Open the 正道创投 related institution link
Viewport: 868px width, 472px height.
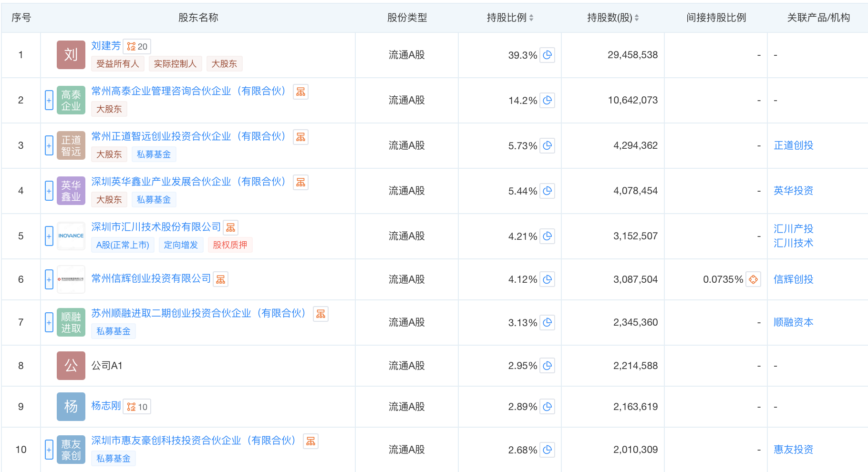pos(794,145)
